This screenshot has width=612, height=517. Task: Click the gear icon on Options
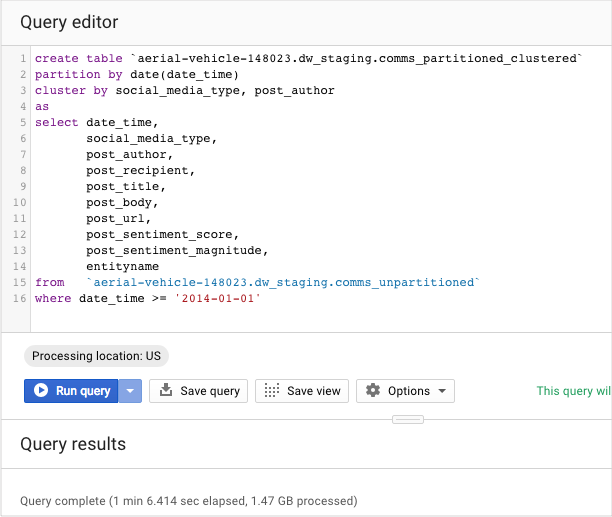point(373,390)
